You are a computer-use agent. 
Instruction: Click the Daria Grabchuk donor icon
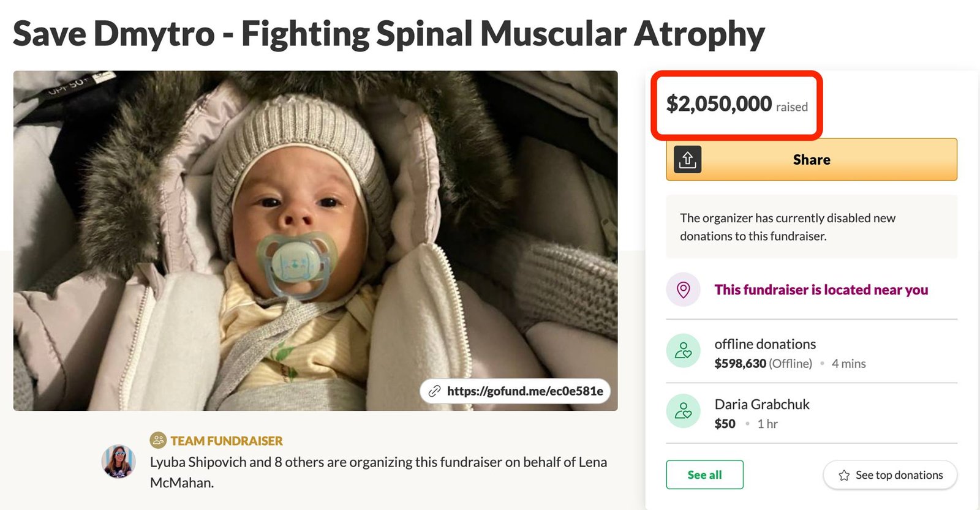[683, 411]
